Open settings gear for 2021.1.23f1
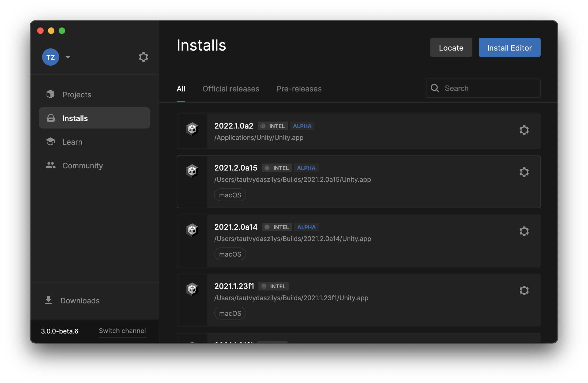Screen dimensions: 588x383 tap(524, 290)
